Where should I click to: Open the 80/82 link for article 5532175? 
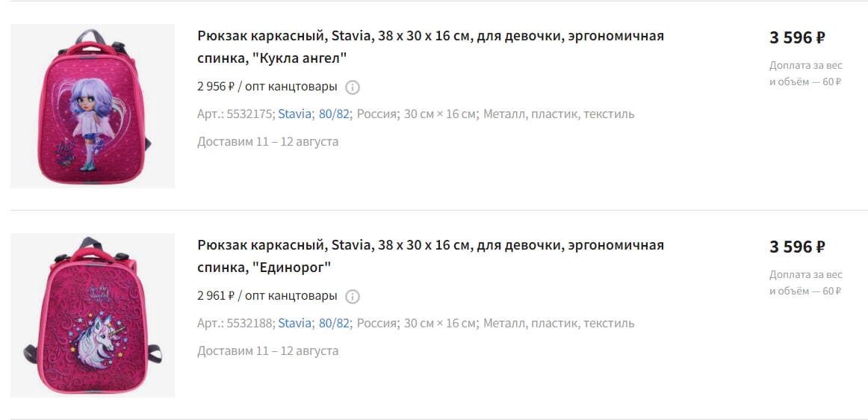click(x=335, y=114)
